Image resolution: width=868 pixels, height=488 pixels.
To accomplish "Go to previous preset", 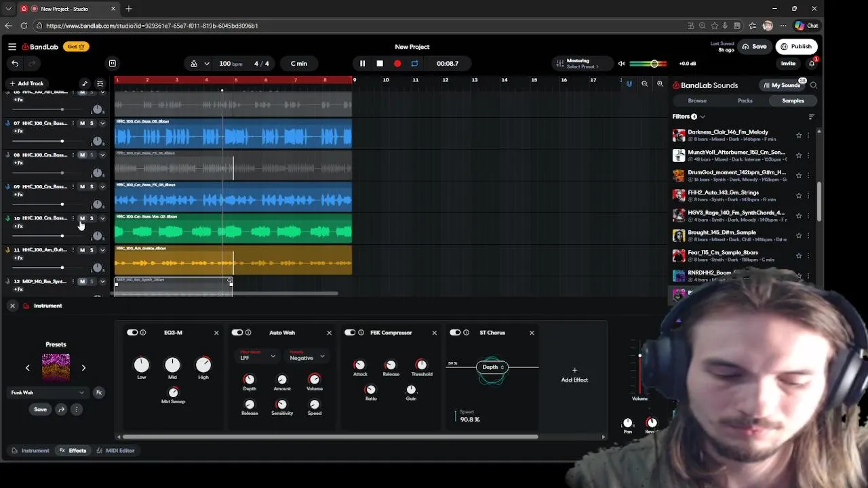I will (x=28, y=368).
